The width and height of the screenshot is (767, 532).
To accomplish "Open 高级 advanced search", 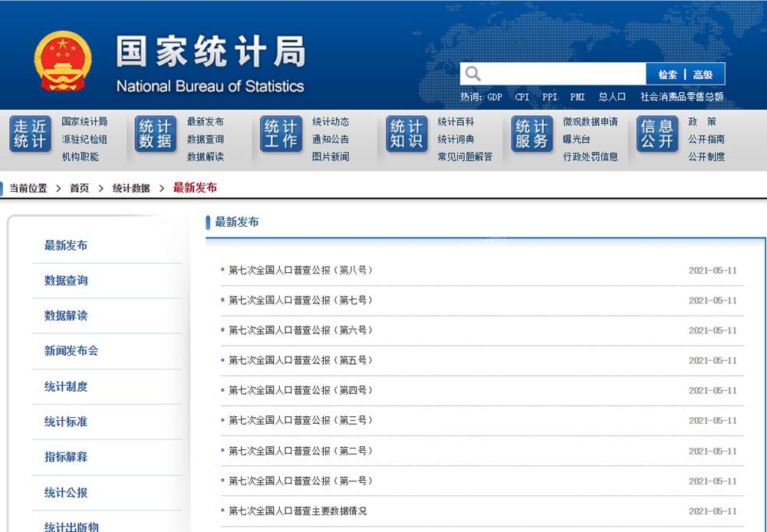I will (703, 74).
